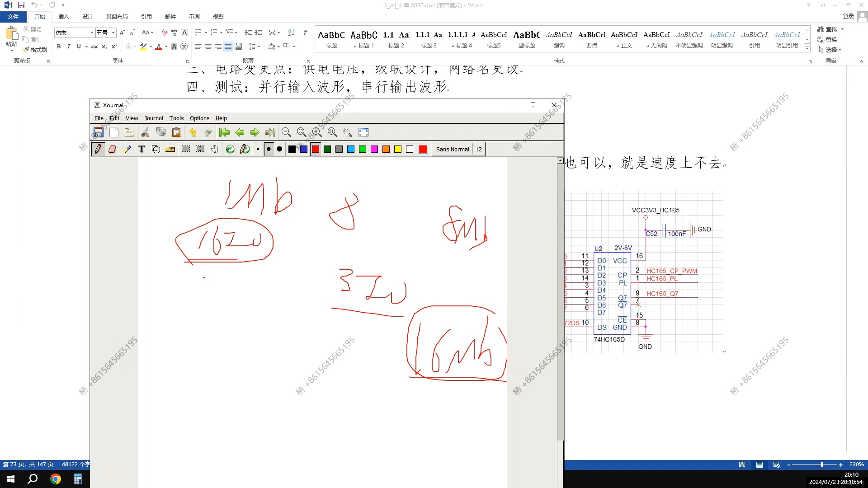This screenshot has height=488, width=868.
Task: Toggle Italic formatting in Word
Action: [x=69, y=47]
